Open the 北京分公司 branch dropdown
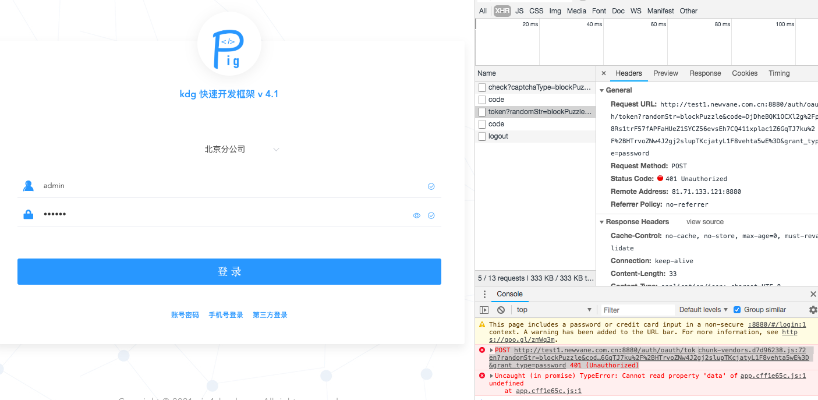 (241, 150)
